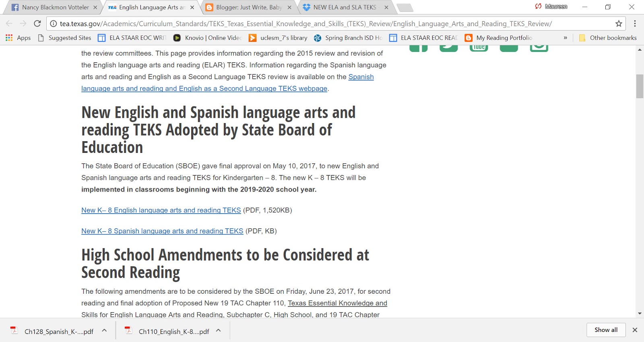The image size is (644, 342).
Task: Click the scrollbar down arrow
Action: (x=640, y=313)
